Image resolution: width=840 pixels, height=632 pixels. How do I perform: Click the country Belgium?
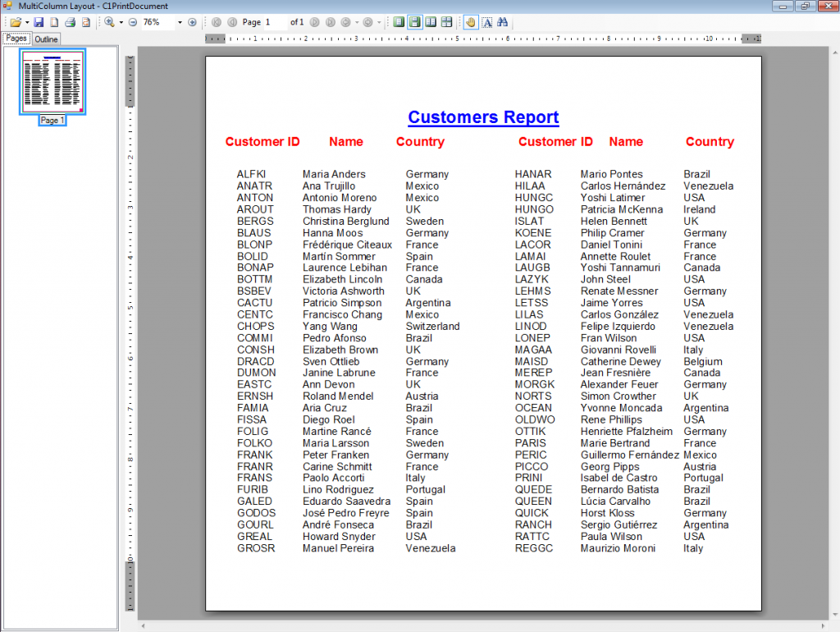tap(703, 362)
